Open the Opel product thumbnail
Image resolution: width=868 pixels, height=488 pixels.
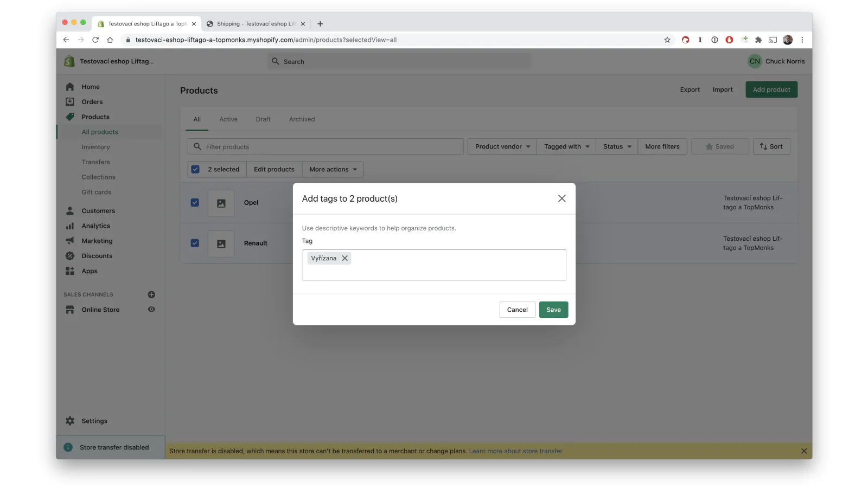click(x=221, y=203)
